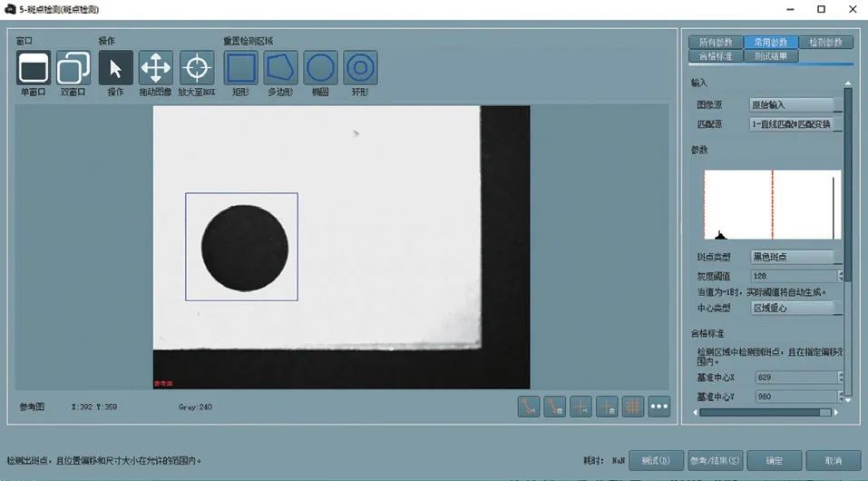Reset detection region as rectangle (矩形)
868x481 pixels.
point(240,67)
